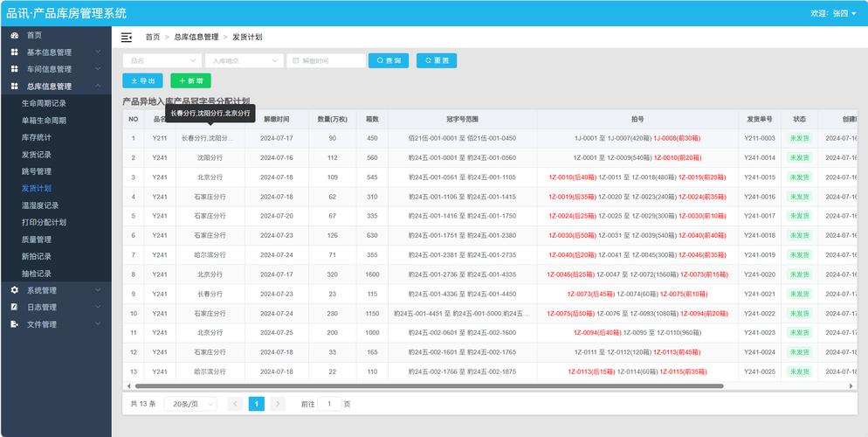Open the 入库地点 dropdown filter

point(245,61)
